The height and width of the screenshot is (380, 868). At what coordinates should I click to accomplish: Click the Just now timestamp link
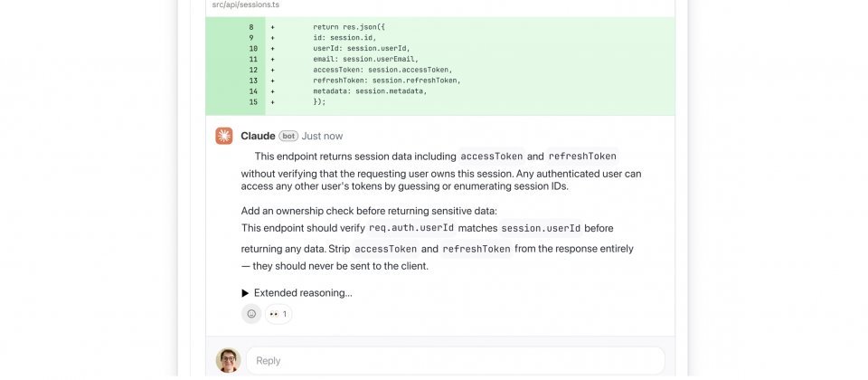[322, 136]
